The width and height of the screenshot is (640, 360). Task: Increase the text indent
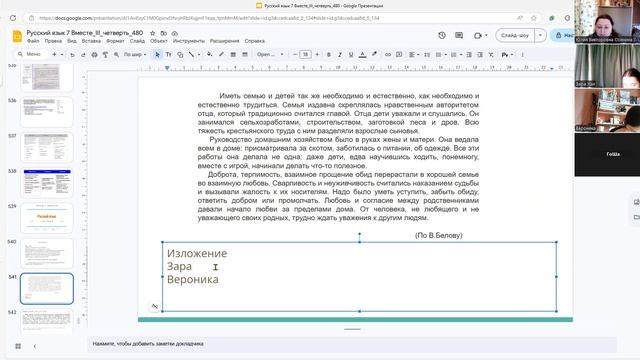pos(480,55)
